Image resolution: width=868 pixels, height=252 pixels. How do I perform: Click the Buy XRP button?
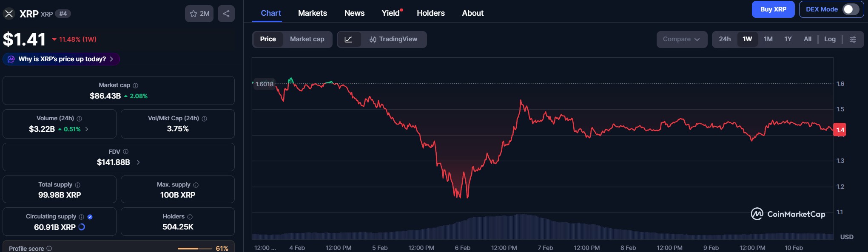(x=773, y=9)
